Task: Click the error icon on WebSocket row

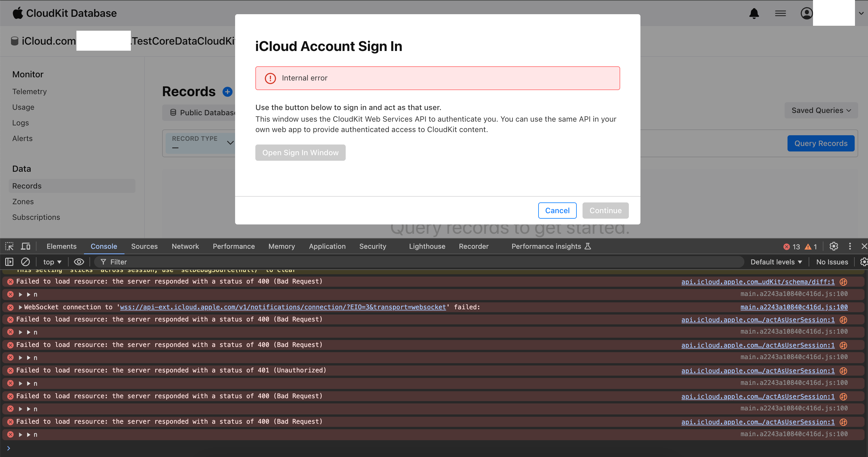Action: (10, 307)
